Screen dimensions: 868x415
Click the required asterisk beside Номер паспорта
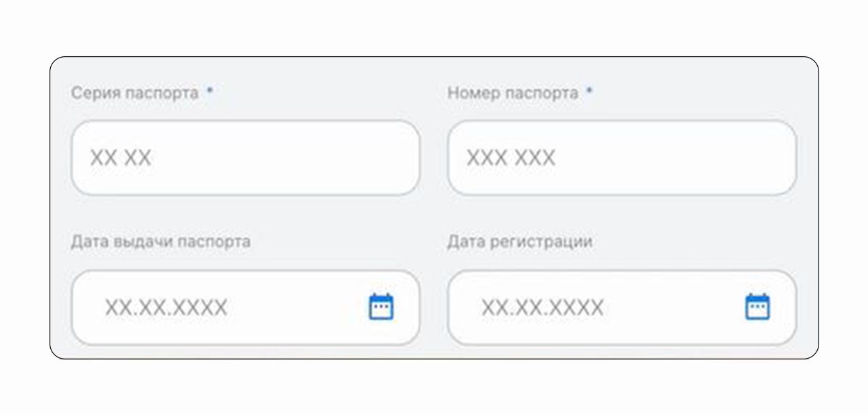click(589, 91)
